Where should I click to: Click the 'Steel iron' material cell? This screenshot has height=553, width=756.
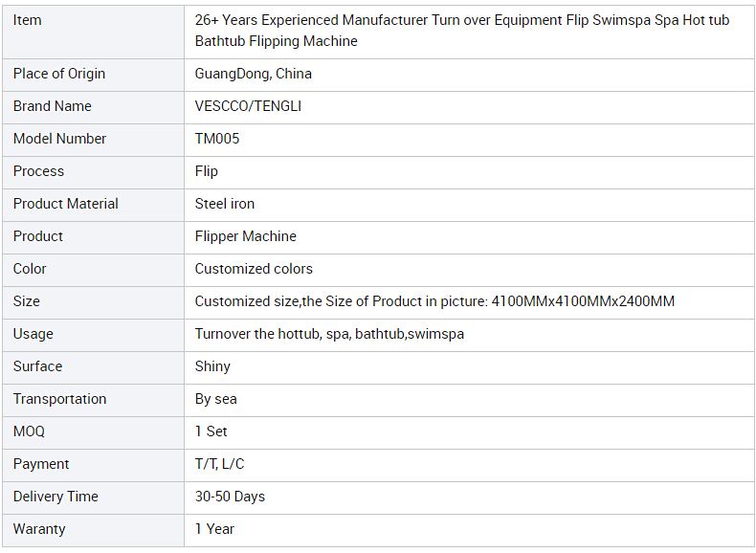pos(469,204)
